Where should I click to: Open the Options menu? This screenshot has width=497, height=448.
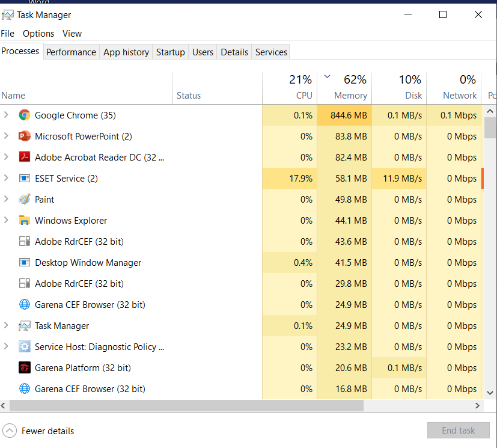[x=38, y=34]
